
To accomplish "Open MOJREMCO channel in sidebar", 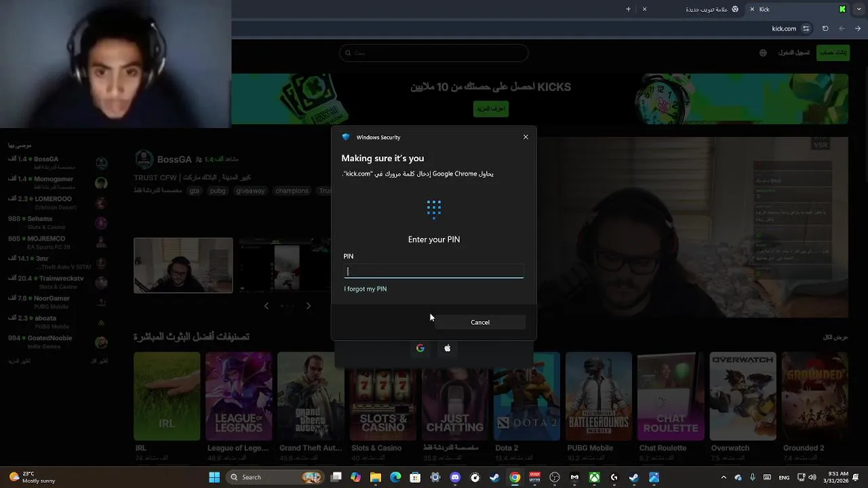I will pos(58,243).
